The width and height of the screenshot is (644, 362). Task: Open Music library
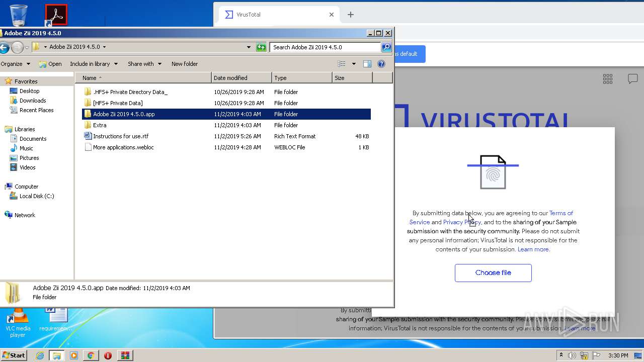point(26,148)
